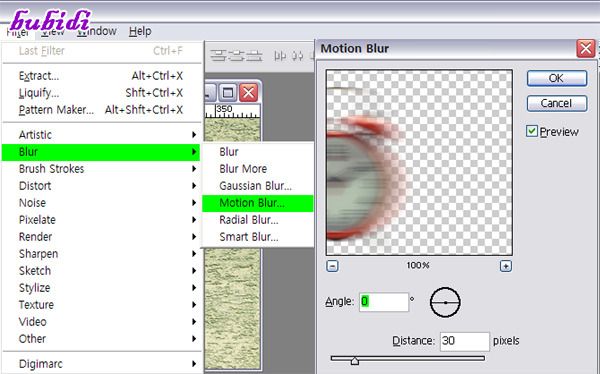Choose Extract... from the Filter menu

tap(101, 76)
